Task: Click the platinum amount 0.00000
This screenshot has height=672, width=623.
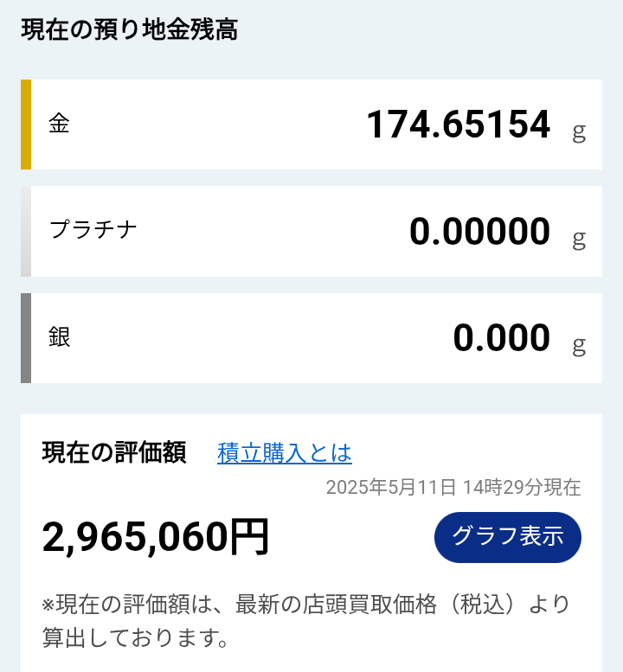Action: 479,232
